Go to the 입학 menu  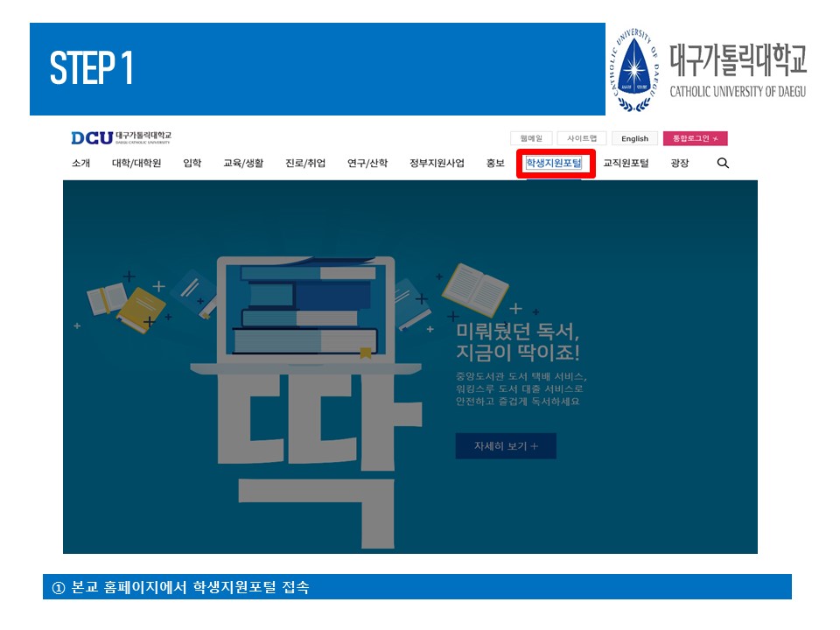click(192, 163)
